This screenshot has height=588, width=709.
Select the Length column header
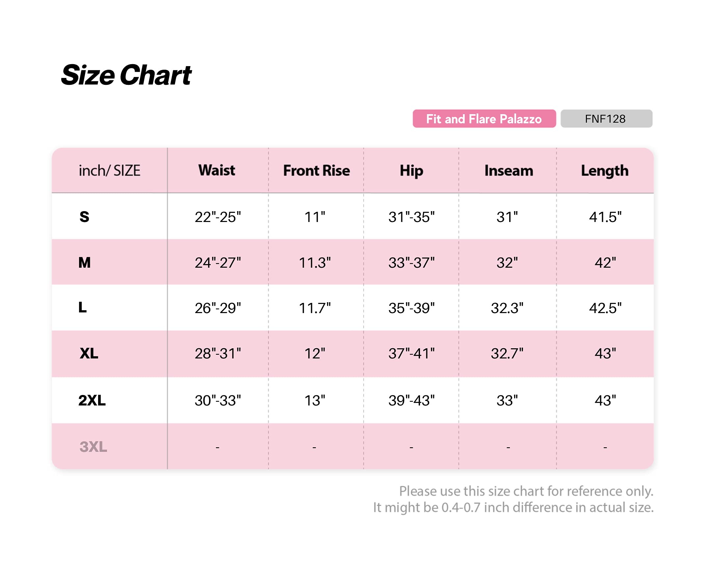(x=605, y=171)
